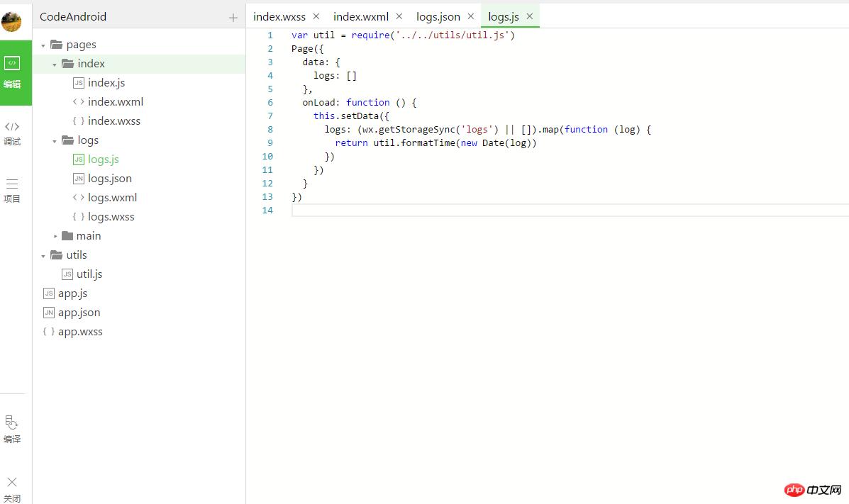Select logs.wxml in the file tree
Viewport: 849px width, 504px height.
click(112, 198)
